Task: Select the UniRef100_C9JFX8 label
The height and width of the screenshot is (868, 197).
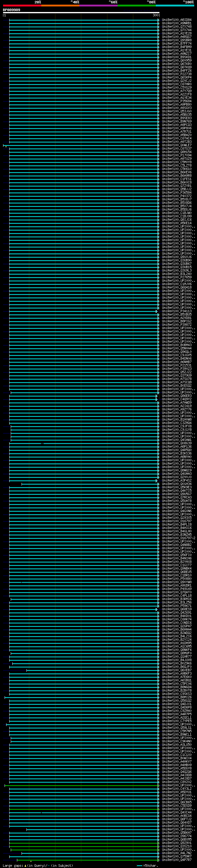Action: click(x=176, y=426)
